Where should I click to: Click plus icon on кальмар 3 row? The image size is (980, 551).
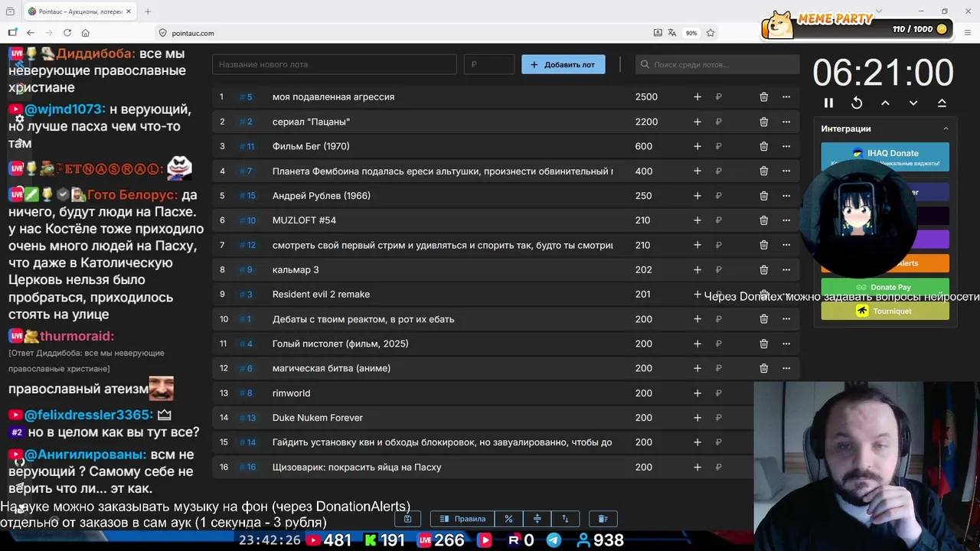pyautogui.click(x=697, y=270)
